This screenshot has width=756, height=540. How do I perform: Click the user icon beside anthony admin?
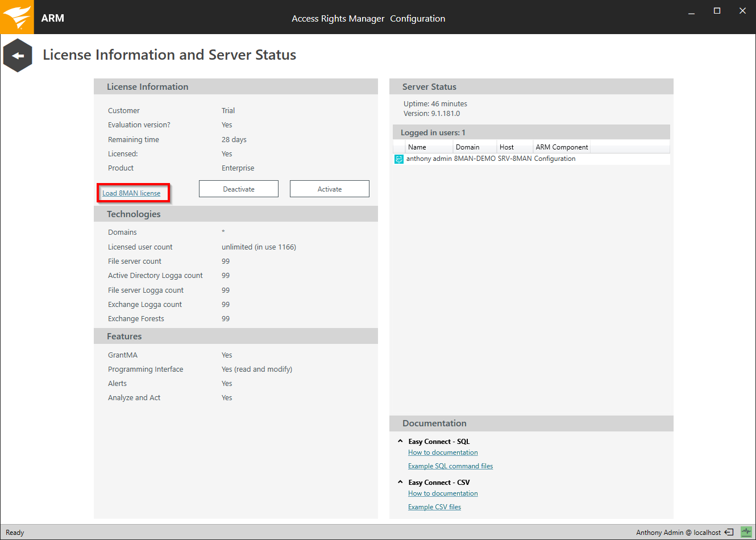point(399,159)
